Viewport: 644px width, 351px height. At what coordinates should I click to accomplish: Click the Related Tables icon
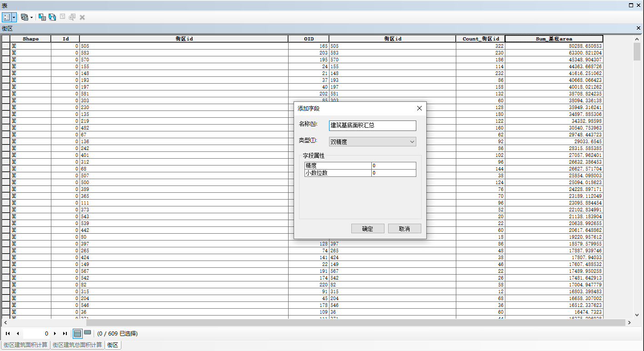click(24, 17)
